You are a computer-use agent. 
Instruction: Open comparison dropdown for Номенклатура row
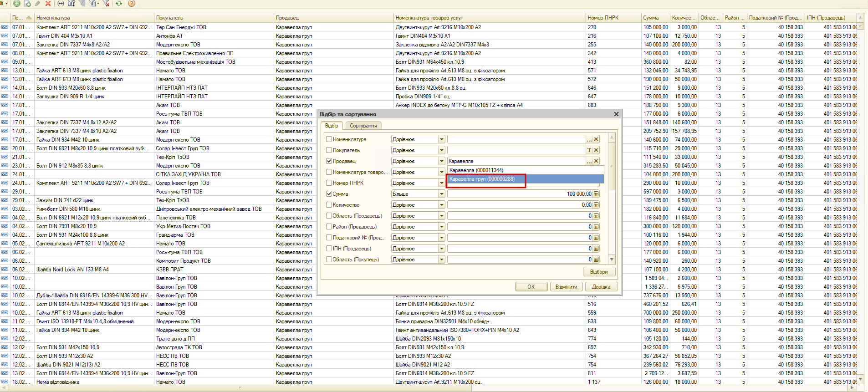point(441,139)
